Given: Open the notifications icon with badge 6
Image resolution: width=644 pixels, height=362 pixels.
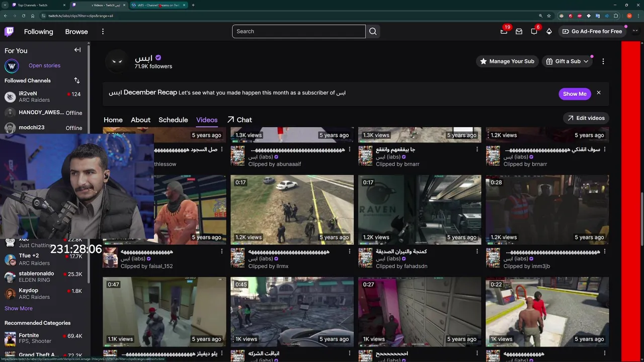Looking at the screenshot, I should point(534,31).
